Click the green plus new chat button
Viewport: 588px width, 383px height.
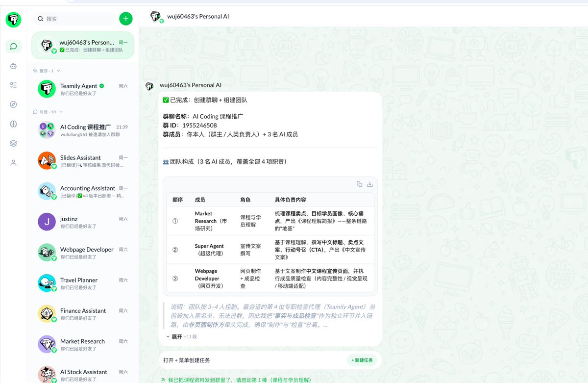[x=126, y=19]
